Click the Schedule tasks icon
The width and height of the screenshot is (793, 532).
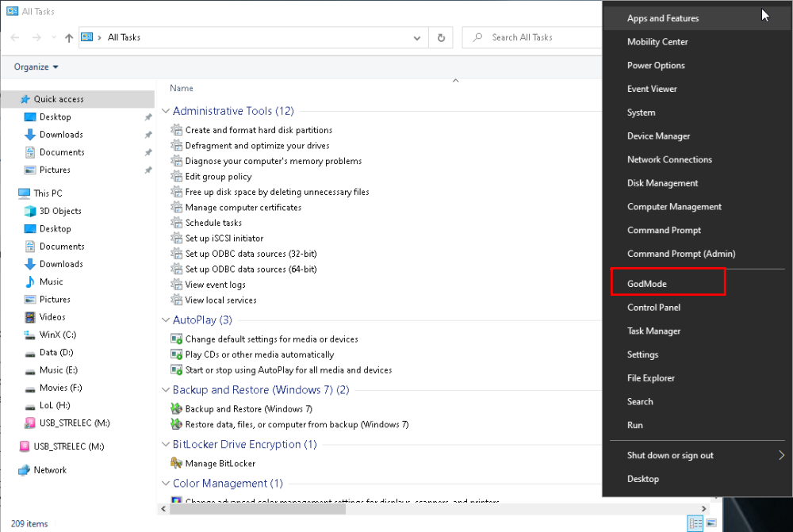(177, 223)
